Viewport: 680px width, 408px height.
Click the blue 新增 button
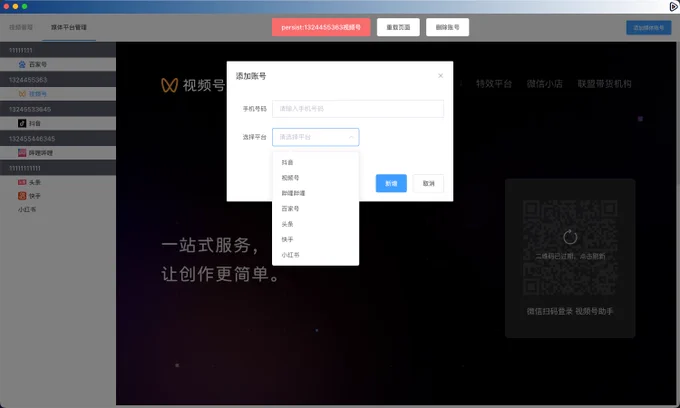click(x=391, y=183)
